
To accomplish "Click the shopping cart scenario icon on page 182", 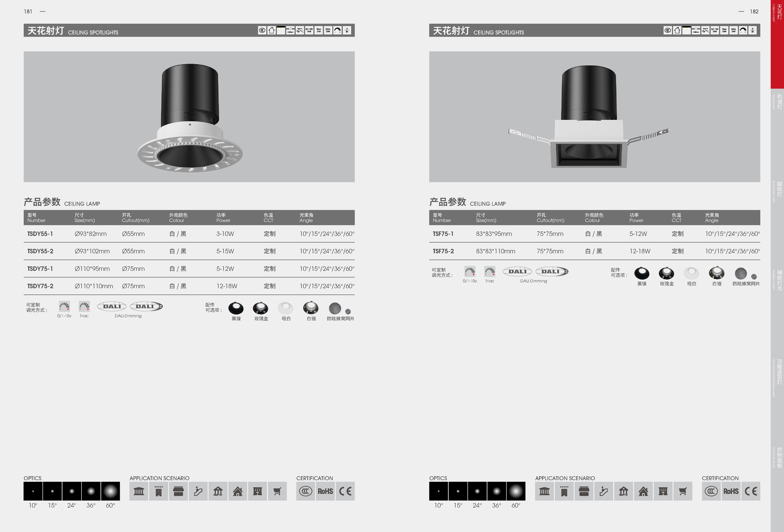I will 682,491.
